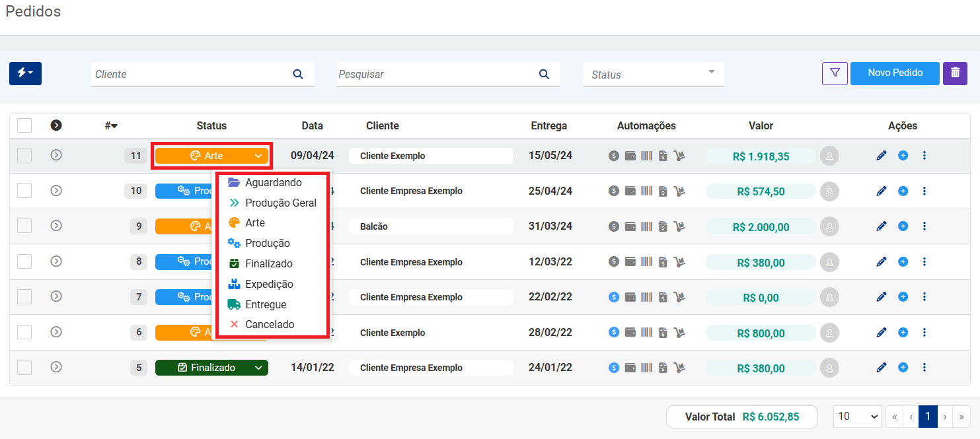
Task: Click the user avatar on order 8
Action: click(x=829, y=262)
